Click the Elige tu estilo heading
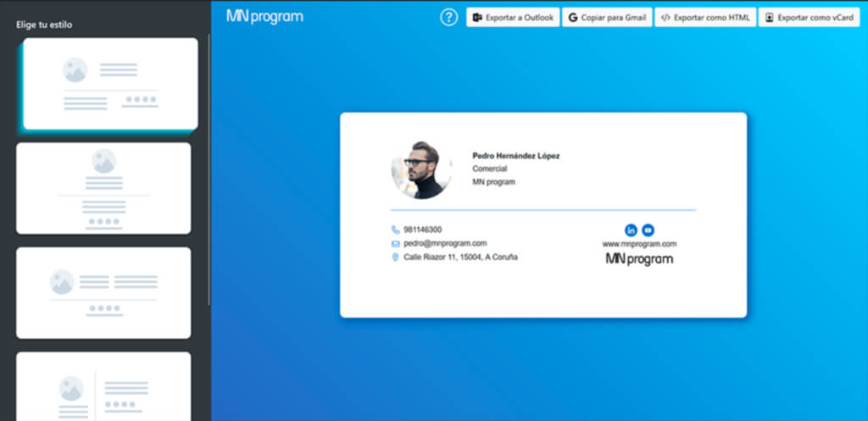Screen dimensions: 868x421 pos(44,25)
